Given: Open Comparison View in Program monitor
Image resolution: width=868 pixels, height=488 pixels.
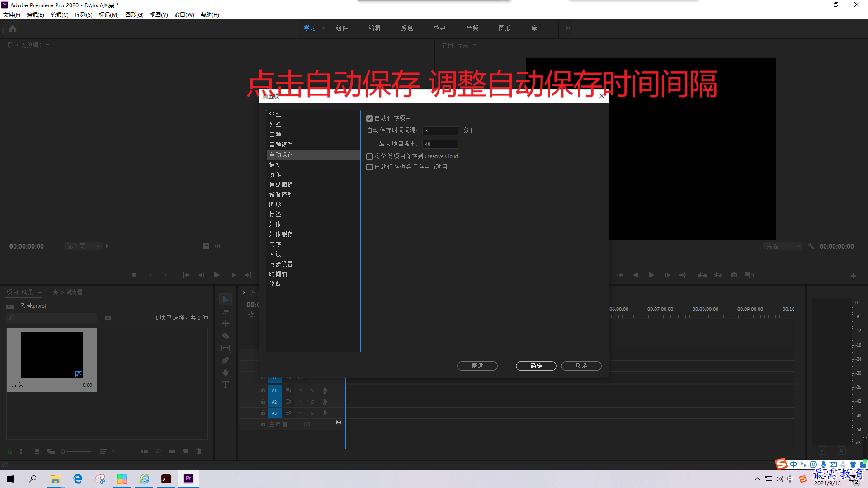Looking at the screenshot, I should [750, 275].
